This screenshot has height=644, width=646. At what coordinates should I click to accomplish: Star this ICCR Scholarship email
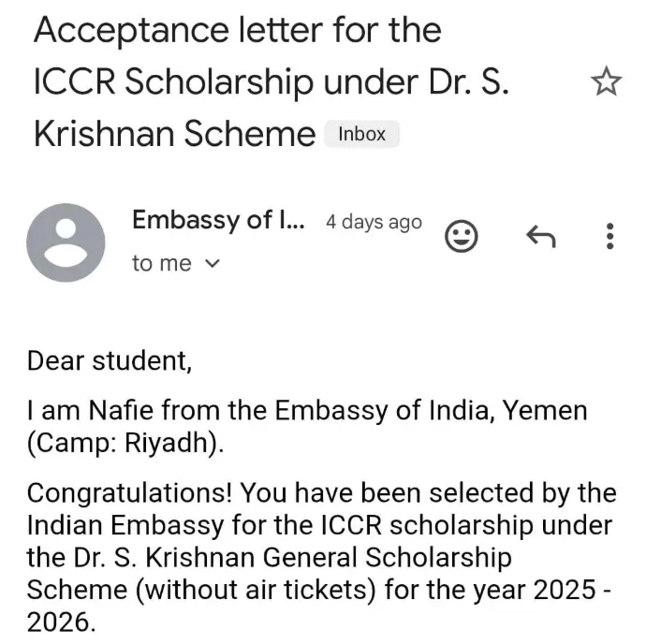[607, 83]
